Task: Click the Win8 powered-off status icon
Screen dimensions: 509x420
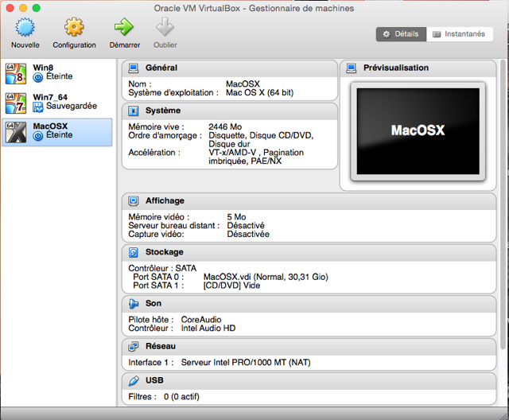Action: [x=38, y=78]
